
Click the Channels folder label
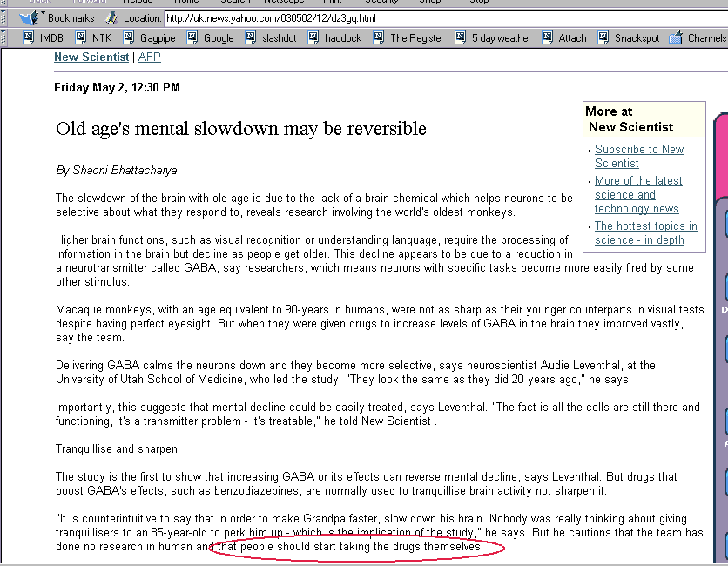pos(707,38)
